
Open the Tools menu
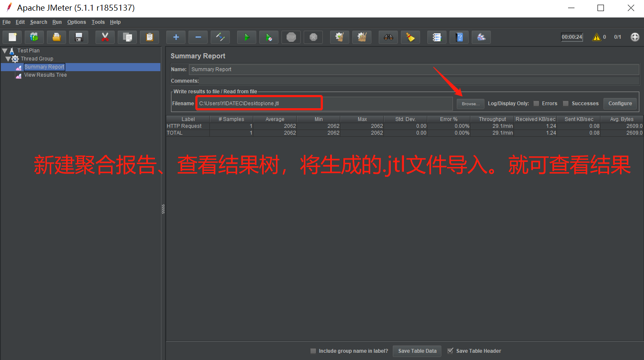(x=98, y=22)
